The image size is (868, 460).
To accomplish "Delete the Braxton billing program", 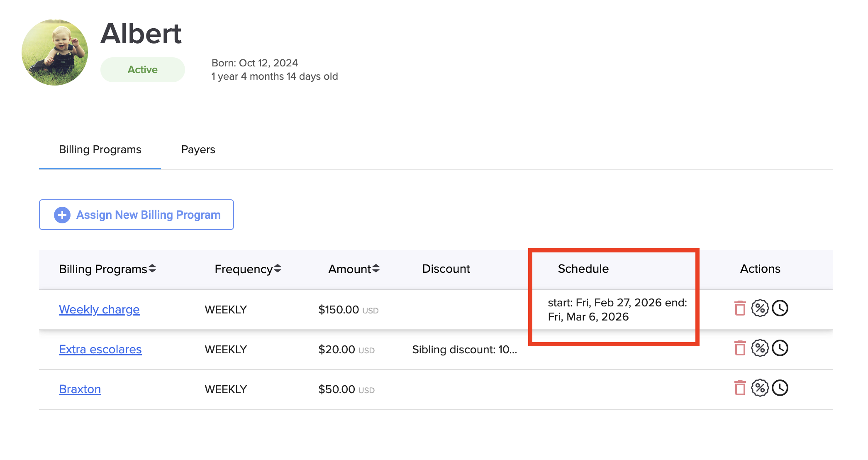I will click(x=740, y=388).
